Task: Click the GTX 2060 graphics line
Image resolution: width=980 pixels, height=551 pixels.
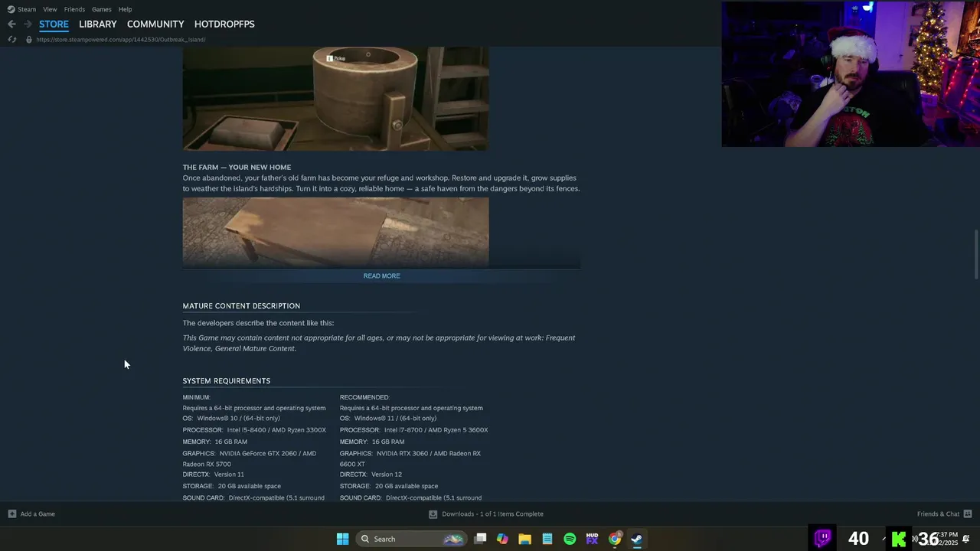Action: point(250,458)
